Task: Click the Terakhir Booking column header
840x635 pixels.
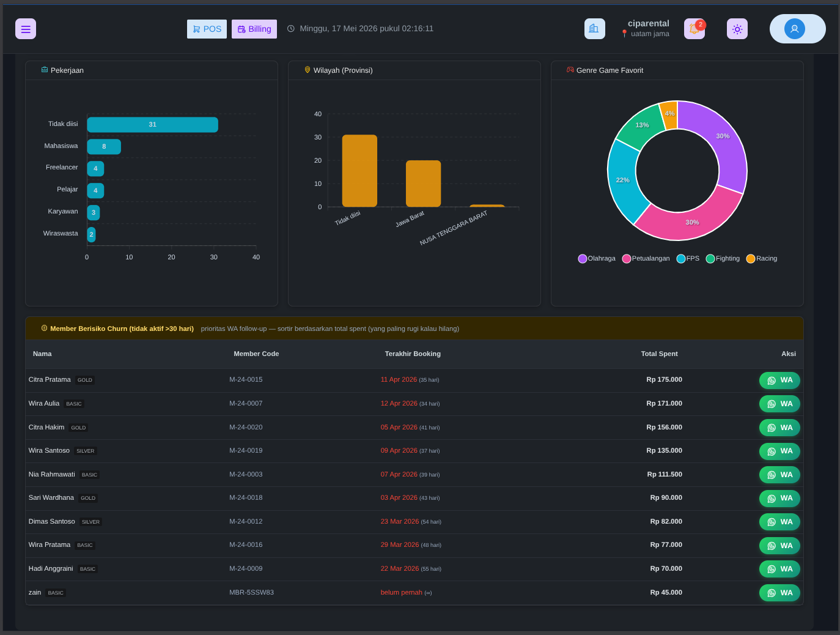Action: [x=413, y=354]
